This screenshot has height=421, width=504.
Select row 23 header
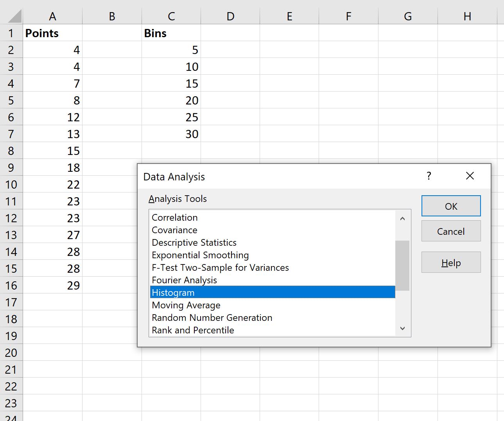point(11,403)
